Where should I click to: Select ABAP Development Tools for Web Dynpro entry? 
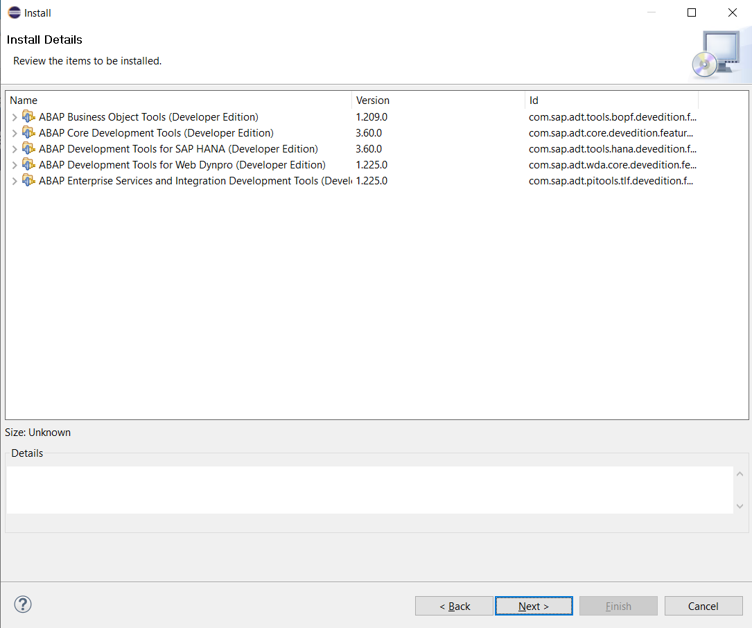pos(182,165)
